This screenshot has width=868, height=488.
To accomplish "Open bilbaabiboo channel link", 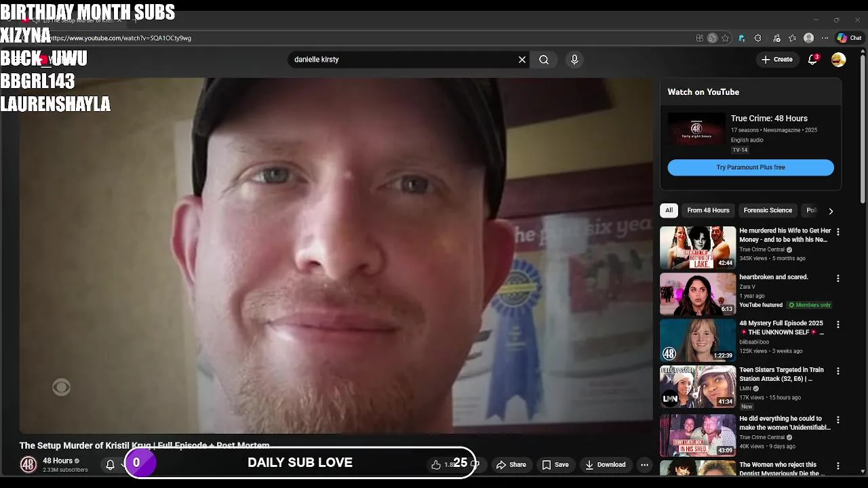I will coord(754,342).
